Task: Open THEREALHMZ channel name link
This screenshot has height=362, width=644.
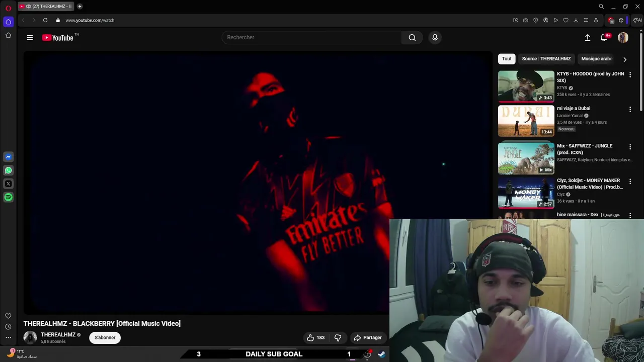Action: 58,334
